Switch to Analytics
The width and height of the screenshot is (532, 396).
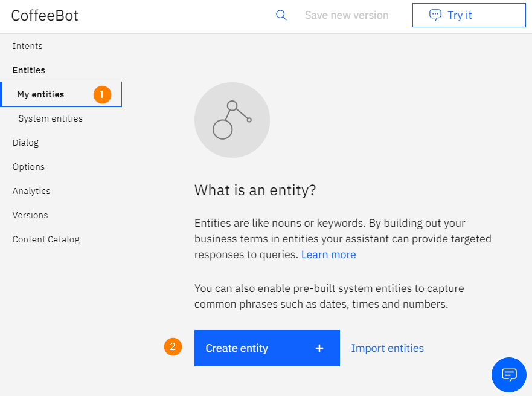pos(31,191)
